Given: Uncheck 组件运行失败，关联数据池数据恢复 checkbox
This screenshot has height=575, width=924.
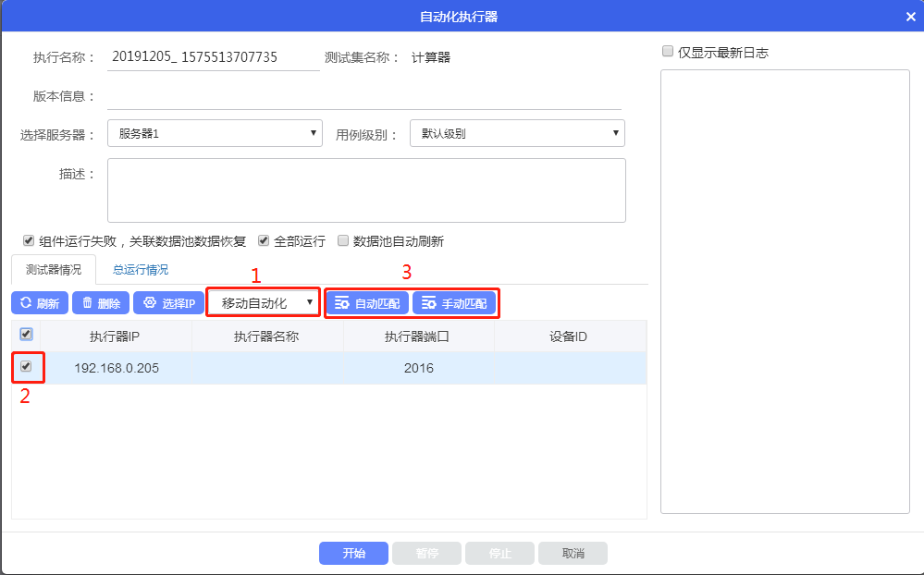Looking at the screenshot, I should point(29,240).
